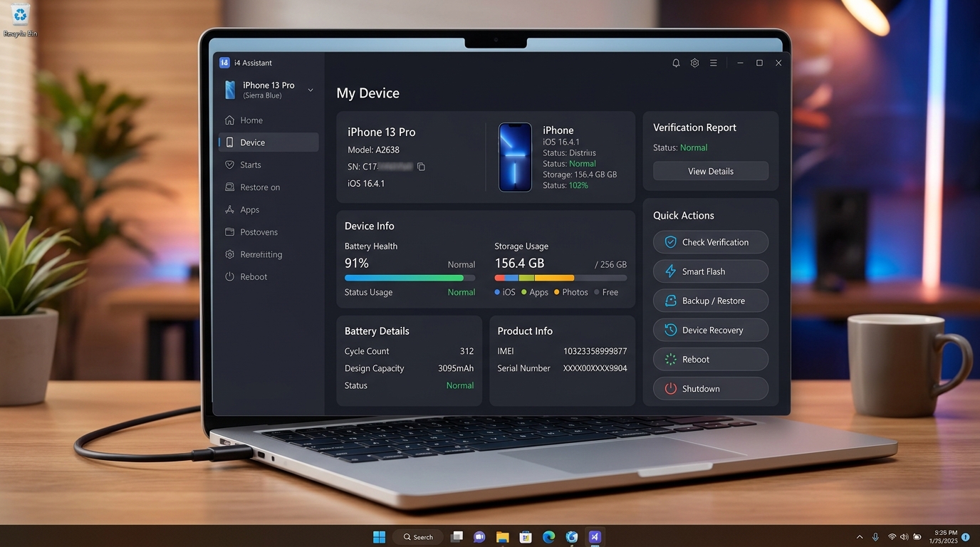
Task: Expand the iPhone 13 Pro device dropdown
Action: pos(311,90)
